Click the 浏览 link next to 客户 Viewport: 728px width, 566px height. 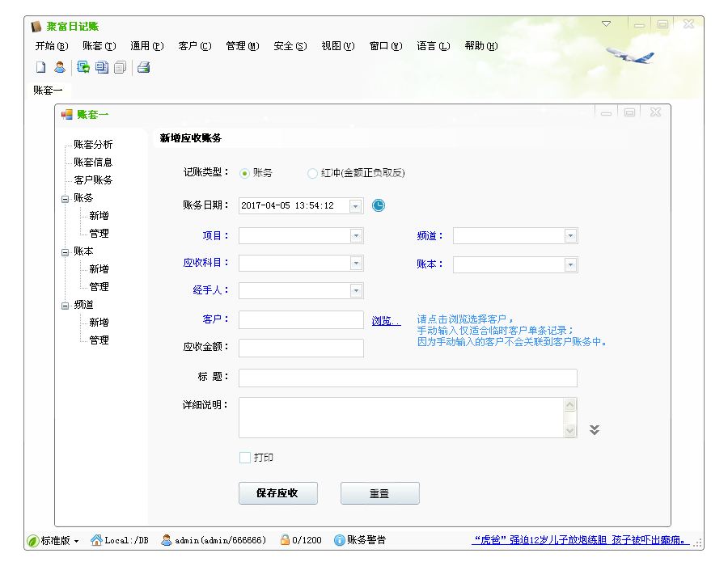(387, 320)
